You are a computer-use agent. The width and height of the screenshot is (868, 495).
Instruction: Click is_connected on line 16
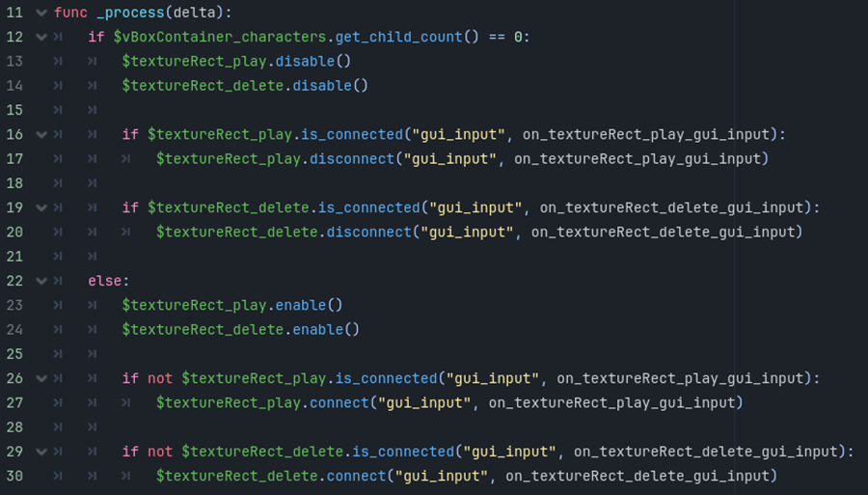coord(352,134)
